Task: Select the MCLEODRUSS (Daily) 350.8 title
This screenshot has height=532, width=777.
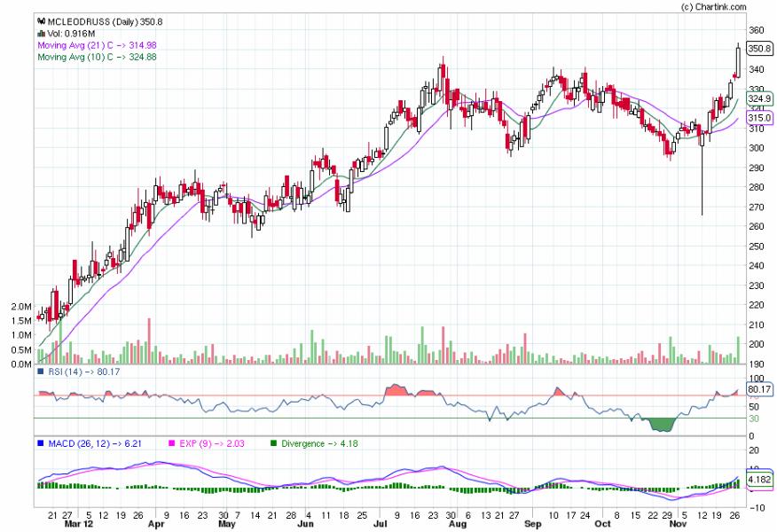Action: pos(105,22)
